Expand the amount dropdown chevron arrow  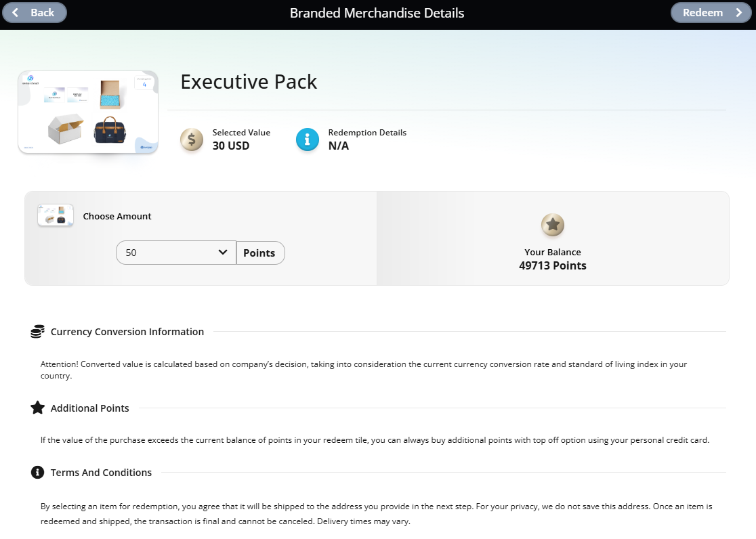(x=223, y=252)
